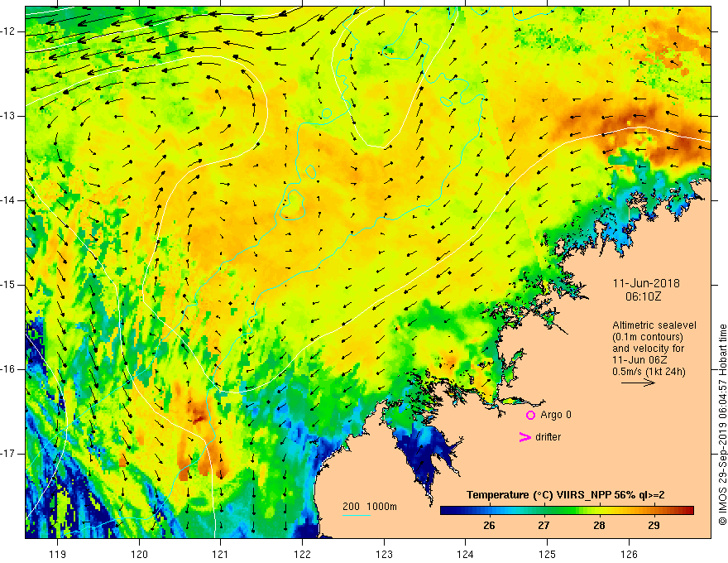Select the 'Argo 0' legend label
728x563 pixels.
click(556, 415)
